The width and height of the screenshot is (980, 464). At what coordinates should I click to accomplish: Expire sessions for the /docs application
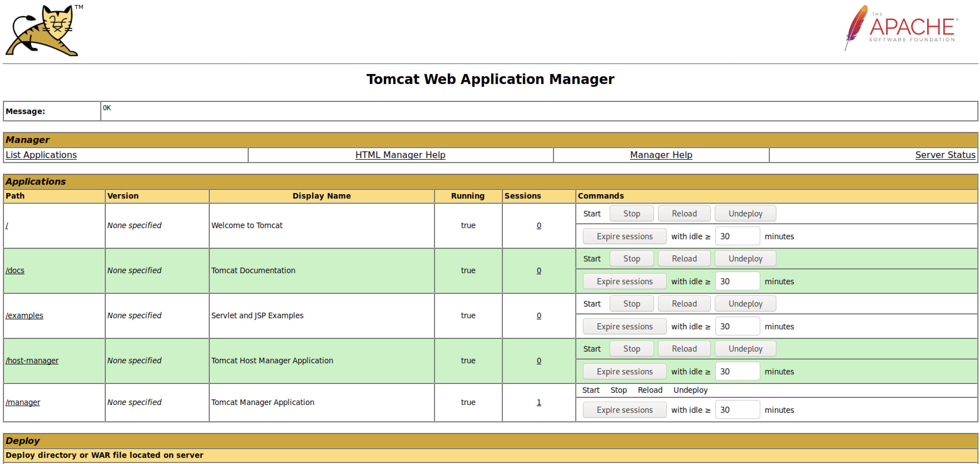tap(624, 282)
